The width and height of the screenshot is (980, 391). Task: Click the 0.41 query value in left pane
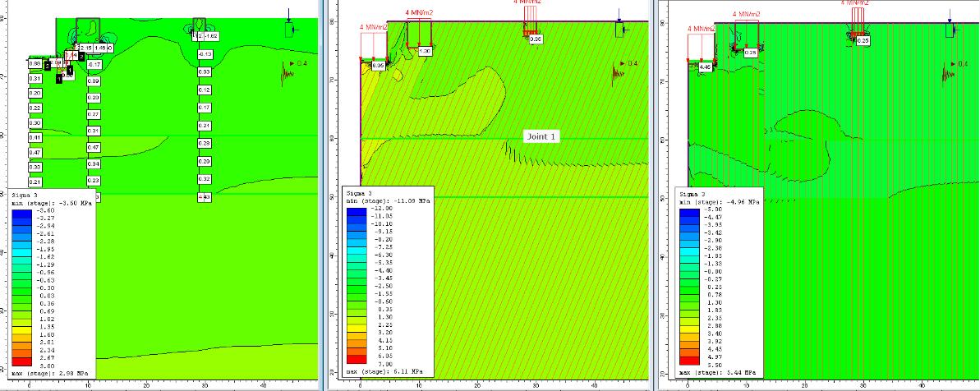pyautogui.click(x=35, y=138)
